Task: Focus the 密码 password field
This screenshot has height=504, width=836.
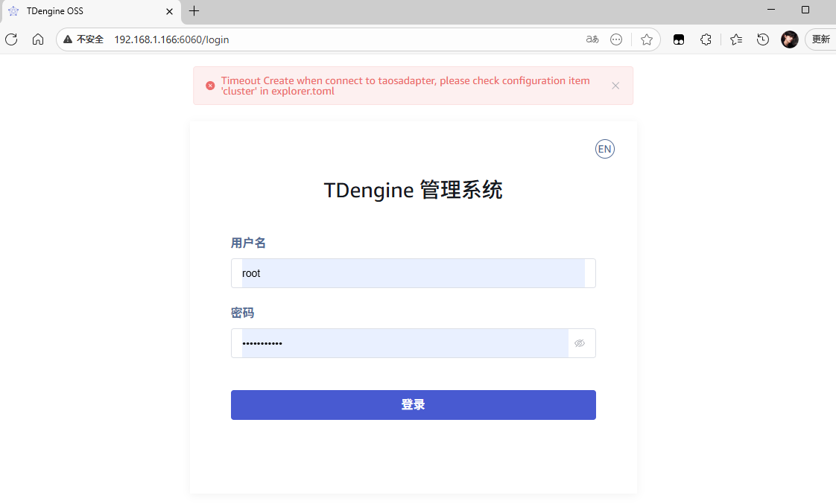Action: click(x=402, y=343)
